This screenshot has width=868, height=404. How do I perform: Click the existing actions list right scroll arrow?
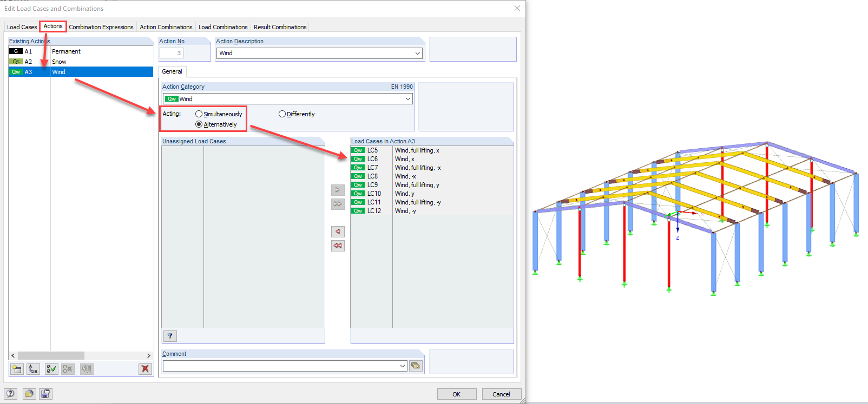click(149, 355)
